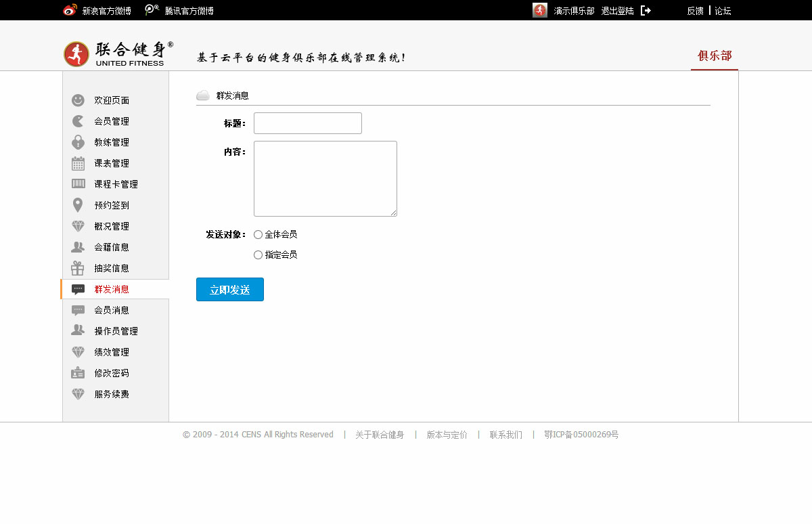The width and height of the screenshot is (812, 524).
Task: Open the 论坛 link in top bar
Action: tap(723, 11)
